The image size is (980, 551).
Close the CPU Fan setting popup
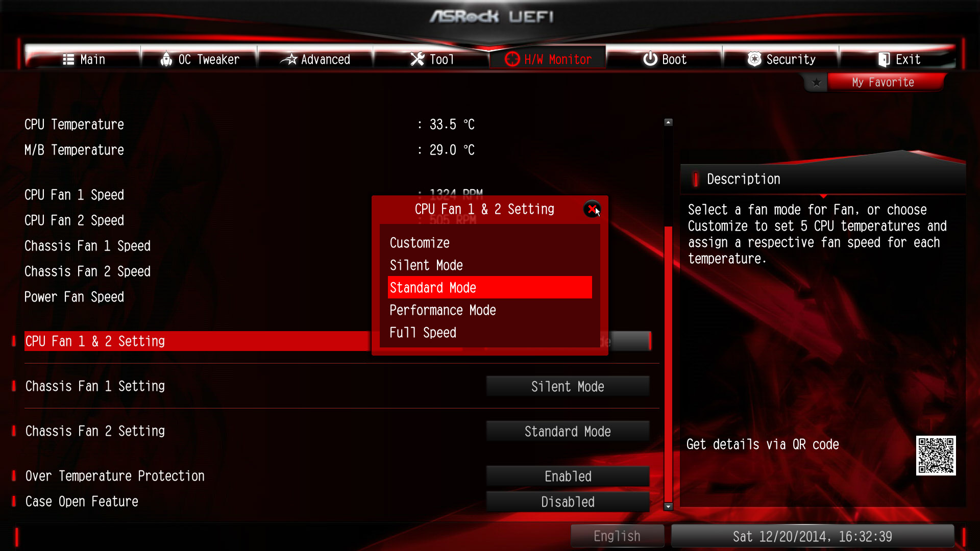pos(592,209)
